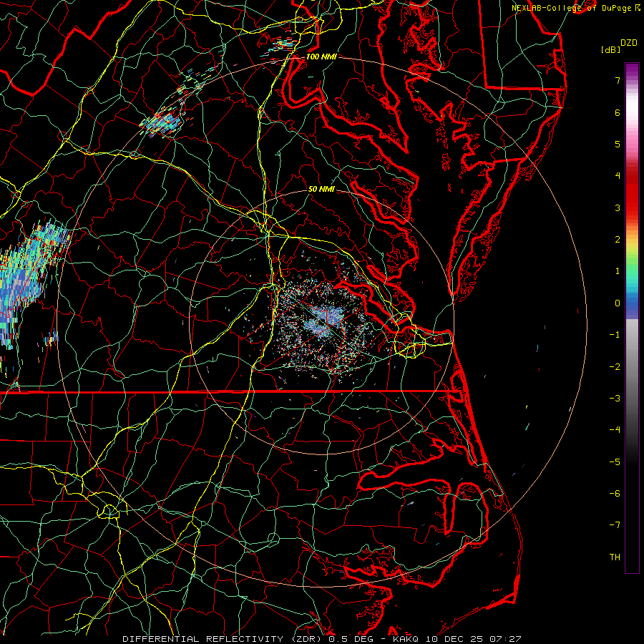644x644 pixels.
Task: Click the '5' value on the color scale
Action: [618, 144]
